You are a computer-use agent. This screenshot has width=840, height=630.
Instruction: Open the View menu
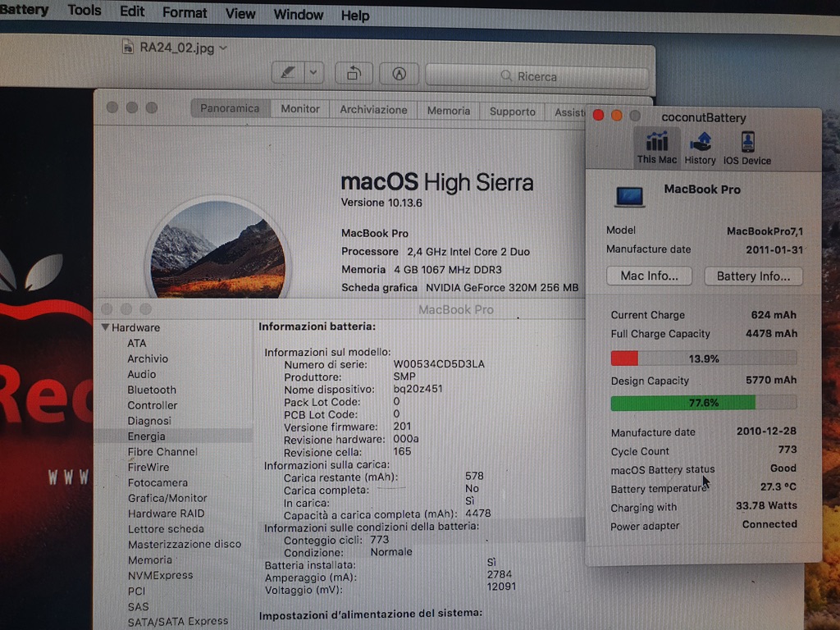tap(240, 13)
